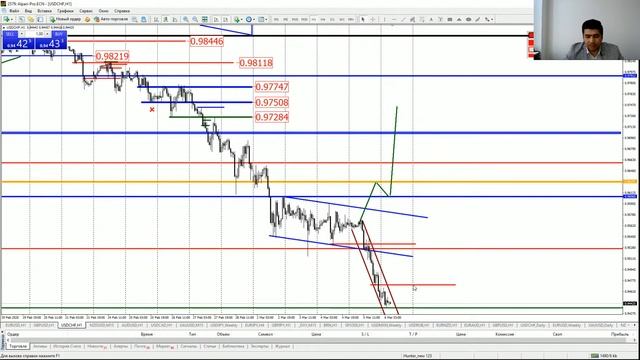This screenshot has height=360, width=640.
Task: Open the Indicators list icon
Action: pyautogui.click(x=237, y=19)
